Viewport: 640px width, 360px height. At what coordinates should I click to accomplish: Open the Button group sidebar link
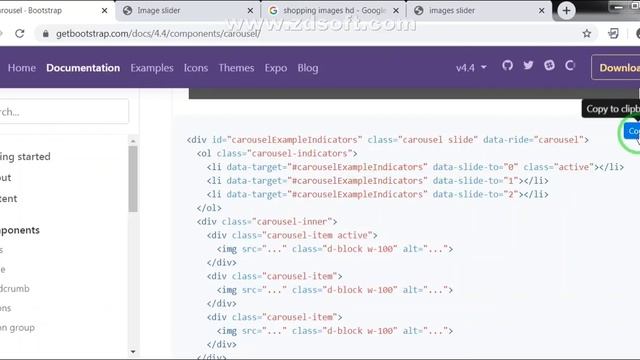pyautogui.click(x=17, y=327)
